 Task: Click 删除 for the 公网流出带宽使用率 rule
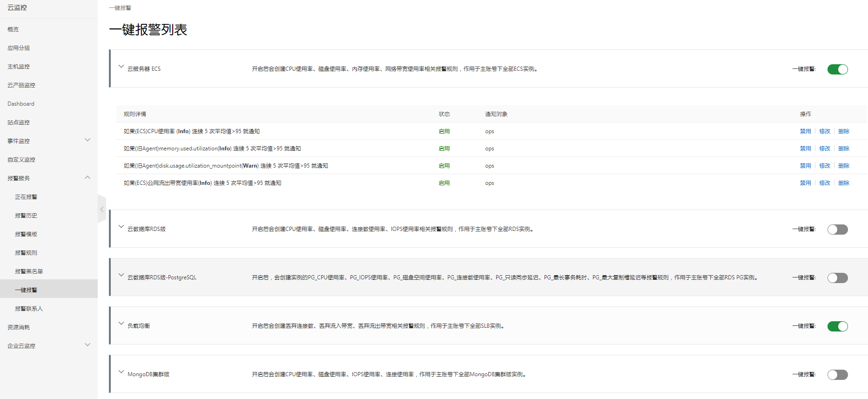click(x=843, y=183)
